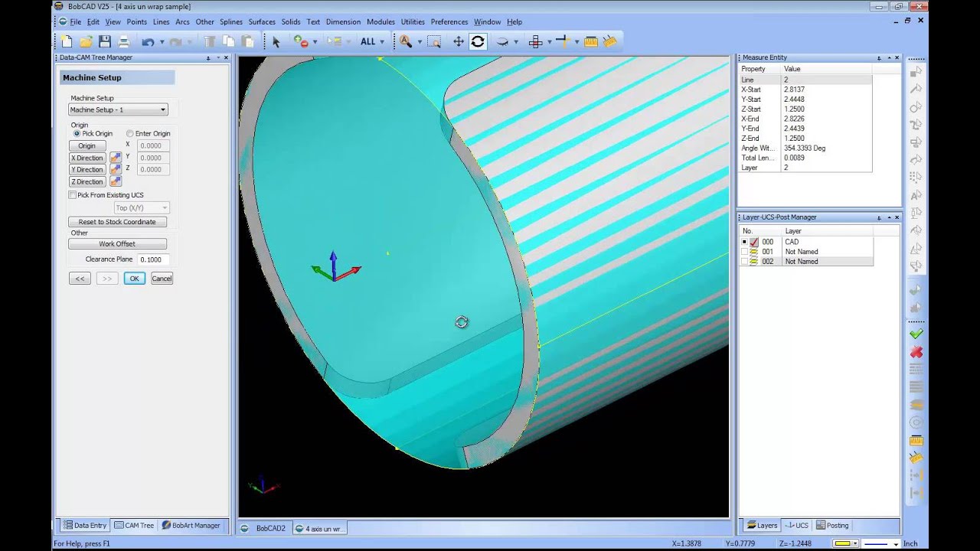Select the arrow pointer selection tool
The width and height of the screenshot is (980, 551).
276,42
